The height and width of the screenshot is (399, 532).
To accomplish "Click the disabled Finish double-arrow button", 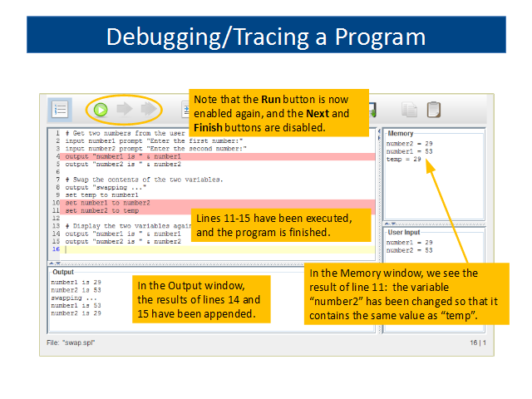I will click(149, 109).
